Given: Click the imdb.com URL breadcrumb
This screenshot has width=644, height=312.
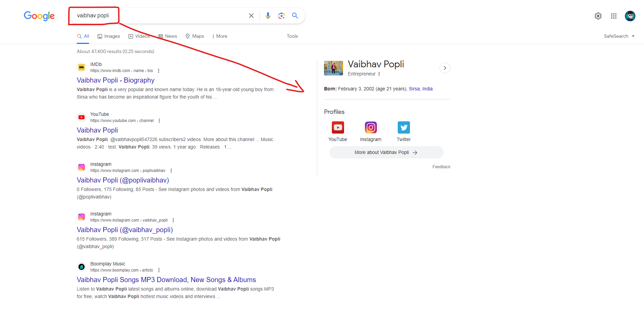Looking at the screenshot, I should pyautogui.click(x=122, y=71).
